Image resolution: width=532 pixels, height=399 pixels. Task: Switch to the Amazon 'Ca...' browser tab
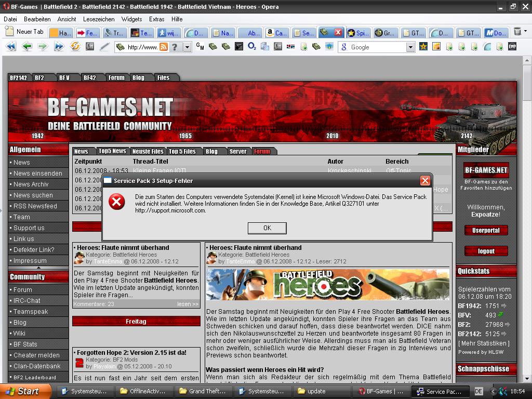pos(276,33)
